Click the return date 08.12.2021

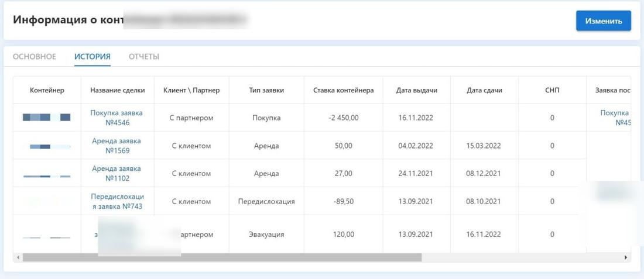tap(484, 174)
